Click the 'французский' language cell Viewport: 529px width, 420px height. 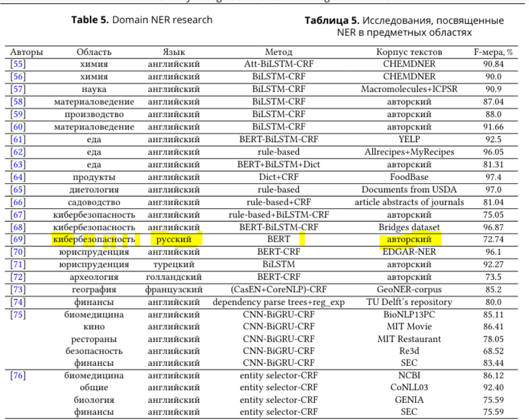(x=174, y=289)
